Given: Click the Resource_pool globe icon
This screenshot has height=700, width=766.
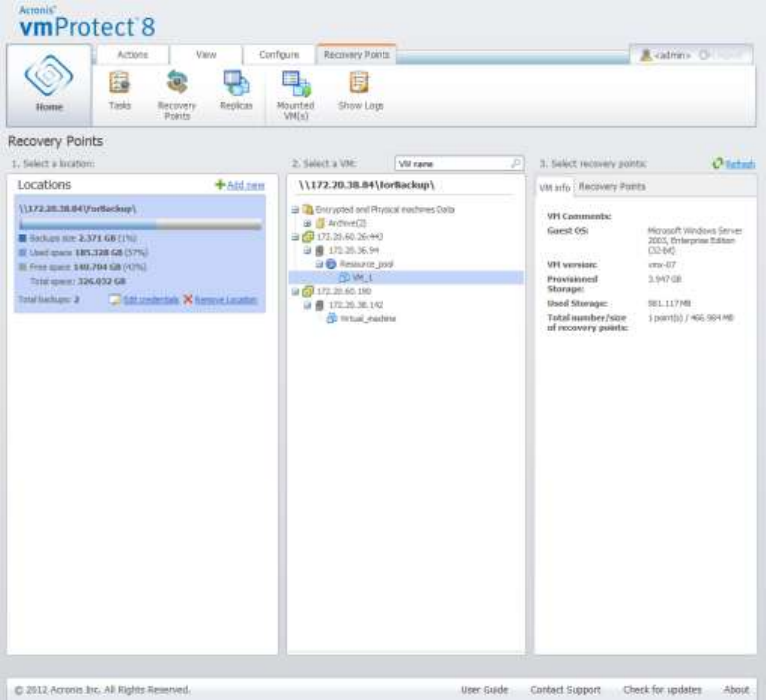Looking at the screenshot, I should 331,264.
